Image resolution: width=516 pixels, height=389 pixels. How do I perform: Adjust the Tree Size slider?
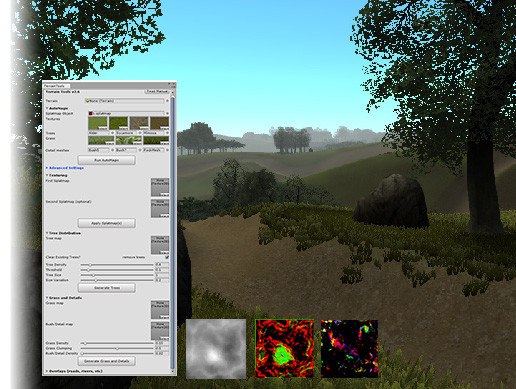[117, 275]
